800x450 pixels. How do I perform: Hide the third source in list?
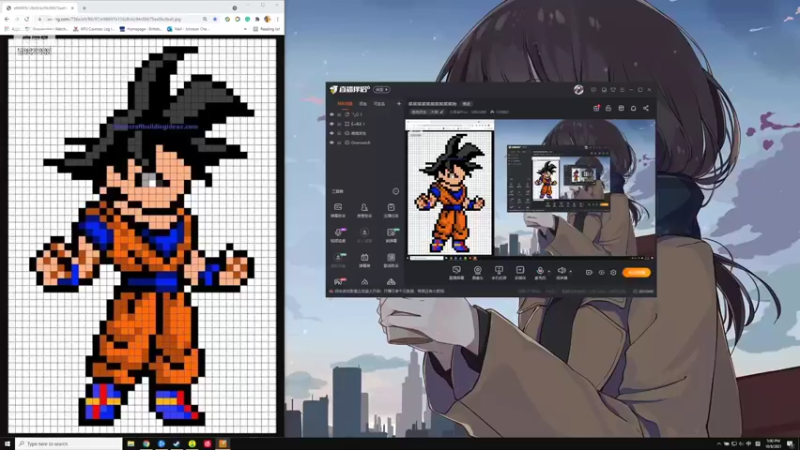(332, 133)
